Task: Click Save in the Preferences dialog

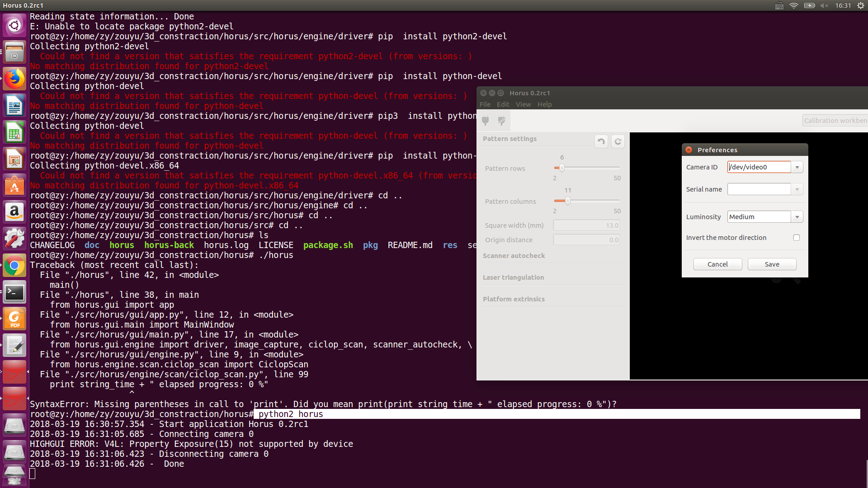Action: click(x=772, y=264)
